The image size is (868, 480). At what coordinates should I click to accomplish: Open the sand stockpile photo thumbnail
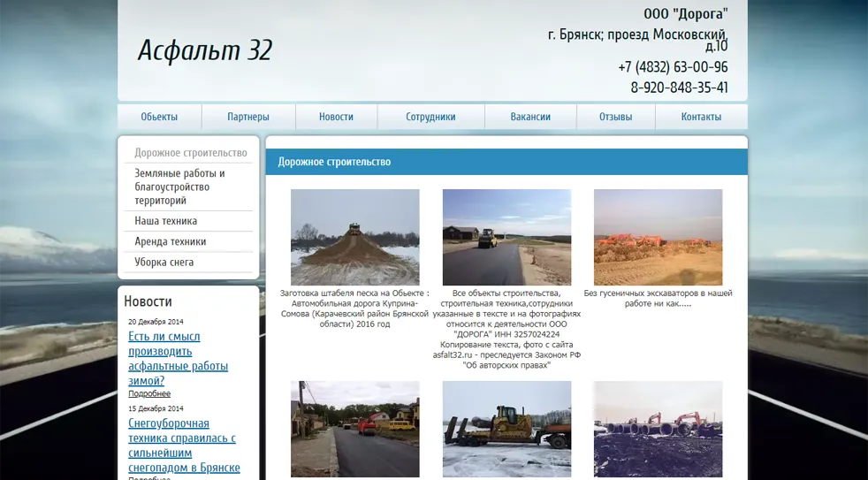pos(354,237)
